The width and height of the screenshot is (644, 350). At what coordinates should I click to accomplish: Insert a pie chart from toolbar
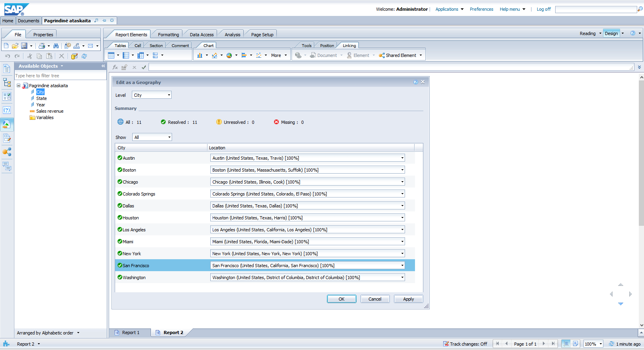point(229,55)
